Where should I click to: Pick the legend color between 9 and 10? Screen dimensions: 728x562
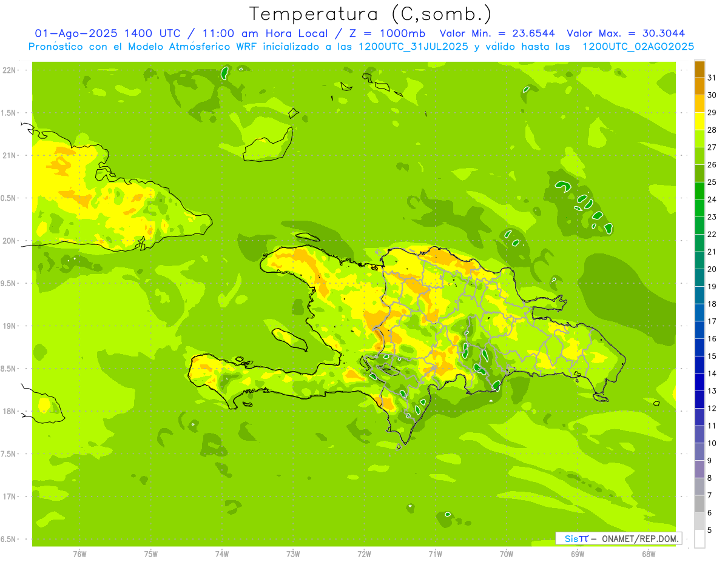point(699,452)
